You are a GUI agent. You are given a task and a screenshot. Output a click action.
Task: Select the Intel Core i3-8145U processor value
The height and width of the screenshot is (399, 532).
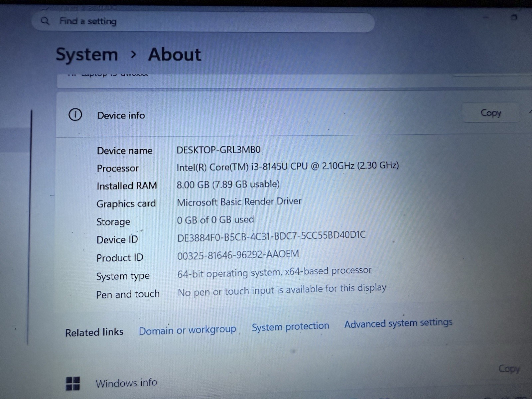click(x=288, y=166)
